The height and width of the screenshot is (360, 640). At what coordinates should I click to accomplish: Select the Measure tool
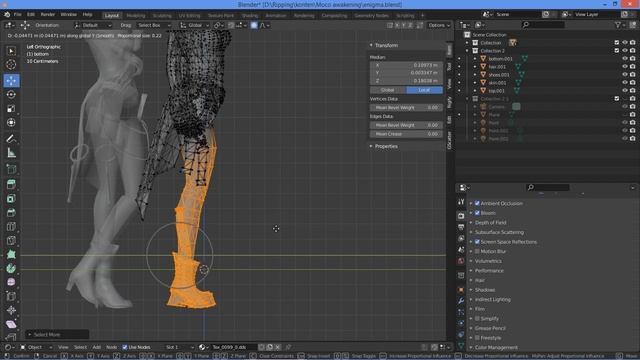point(11,153)
